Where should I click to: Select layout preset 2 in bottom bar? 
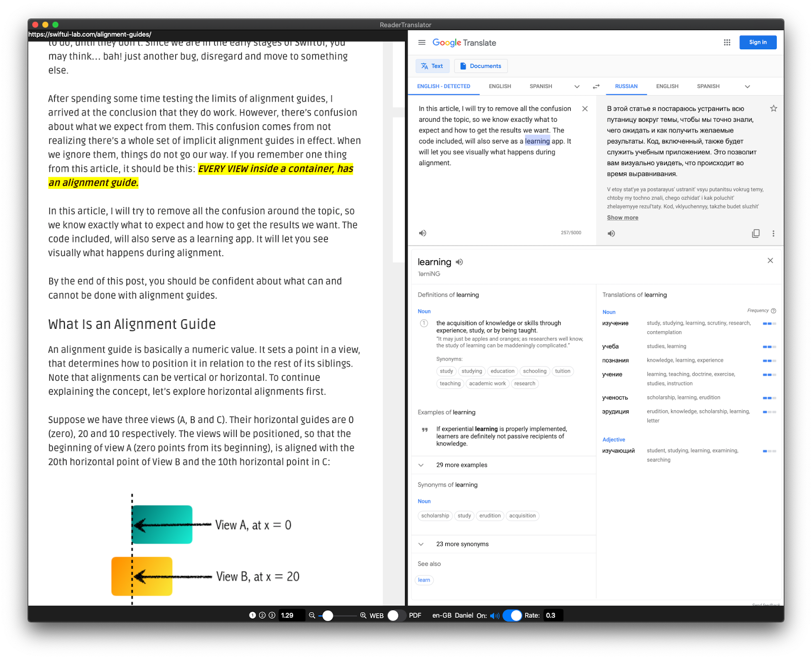[262, 615]
